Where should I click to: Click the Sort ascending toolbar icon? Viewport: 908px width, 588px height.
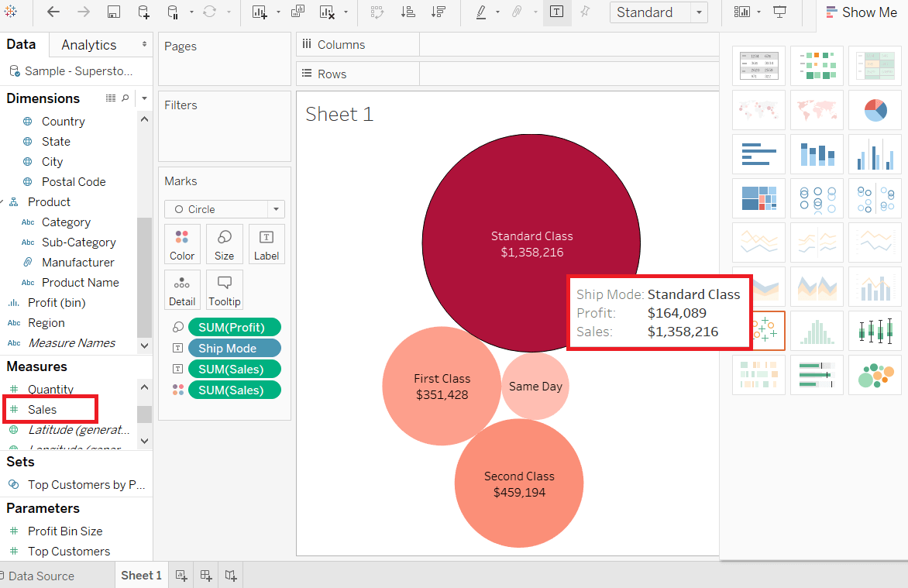coord(408,12)
